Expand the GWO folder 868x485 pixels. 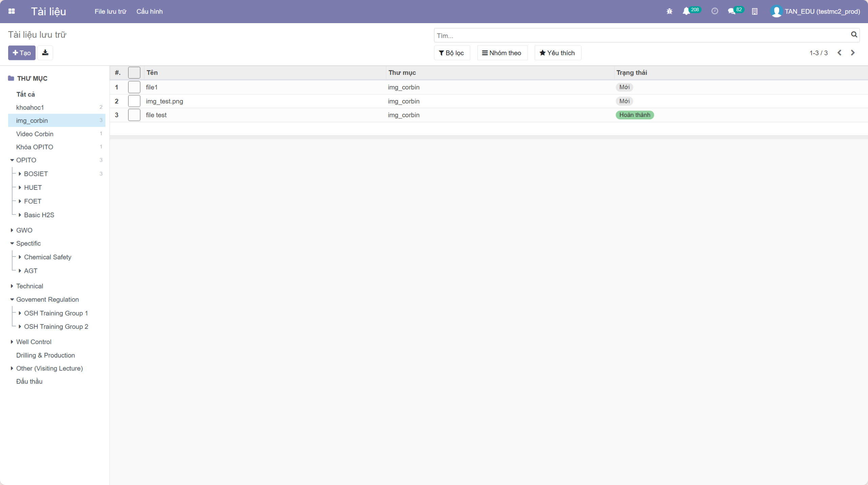tap(12, 230)
